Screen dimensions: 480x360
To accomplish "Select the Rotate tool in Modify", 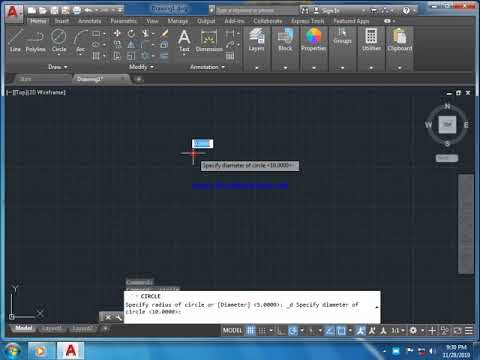I will point(131,33).
